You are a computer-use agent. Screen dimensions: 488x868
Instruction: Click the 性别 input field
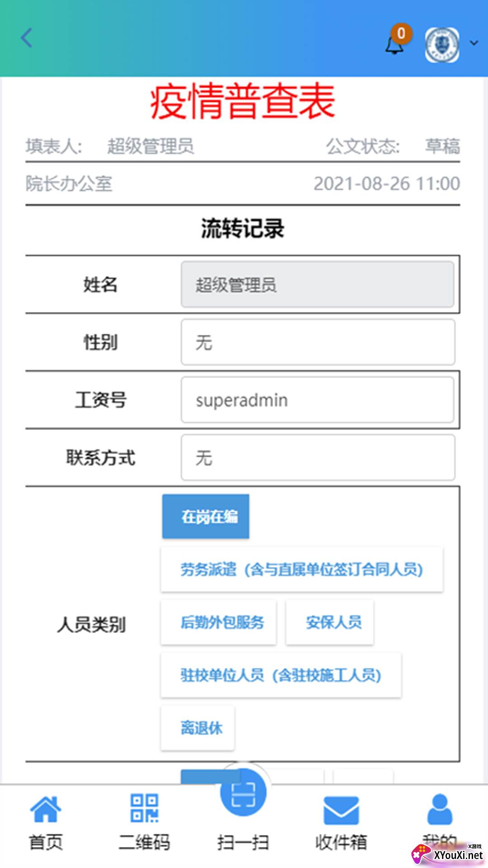point(318,342)
